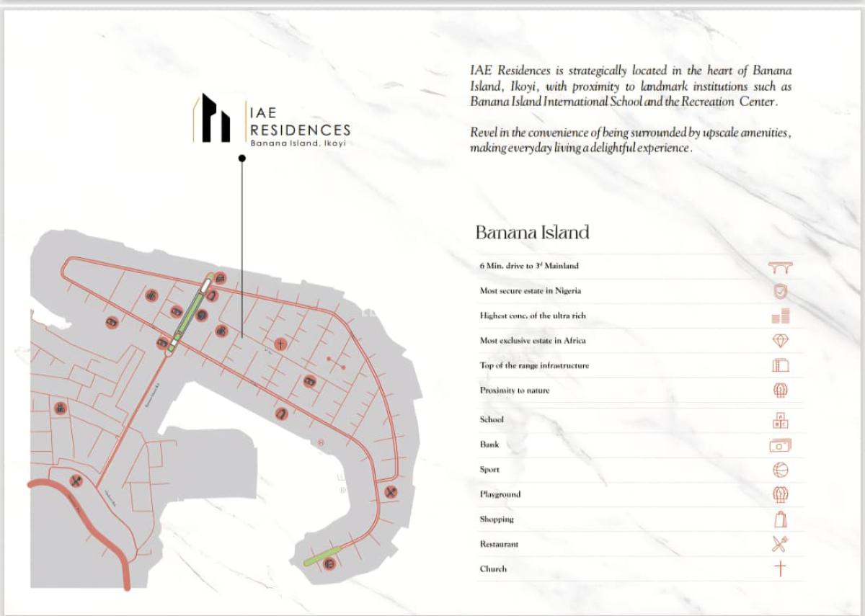
Task: Click the church cross marker on the map
Action: pyautogui.click(x=280, y=344)
